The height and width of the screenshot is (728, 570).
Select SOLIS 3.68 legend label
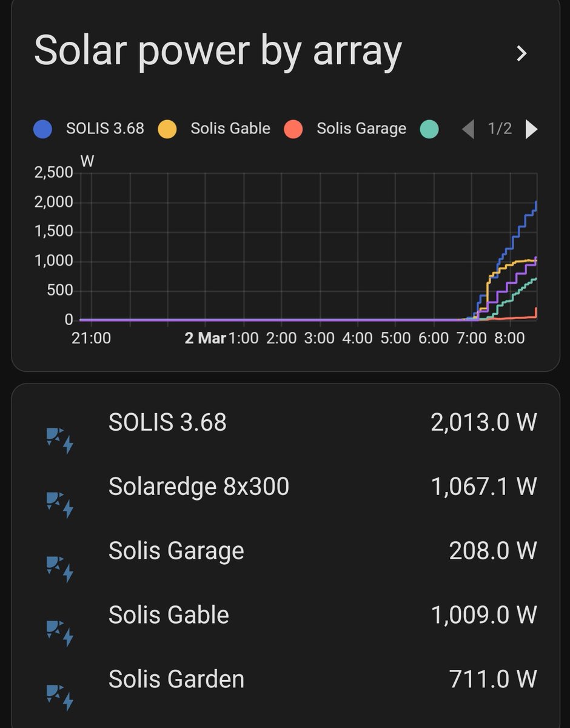(x=106, y=129)
